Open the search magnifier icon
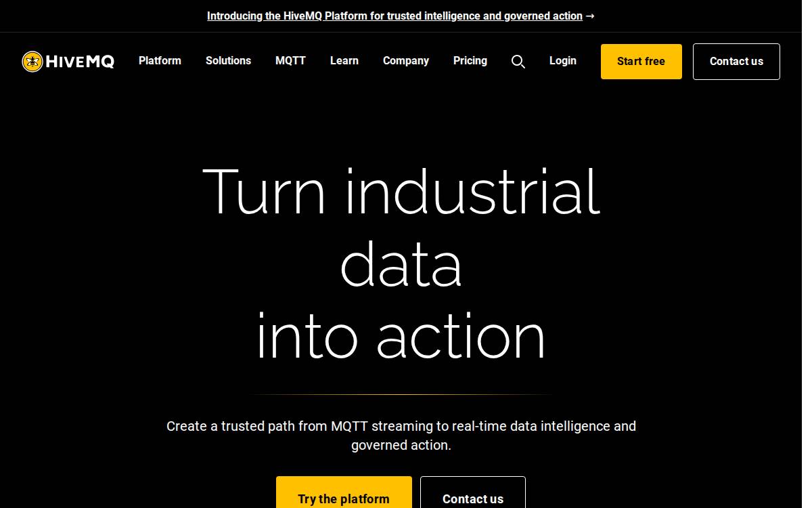This screenshot has width=812, height=508. (x=518, y=62)
